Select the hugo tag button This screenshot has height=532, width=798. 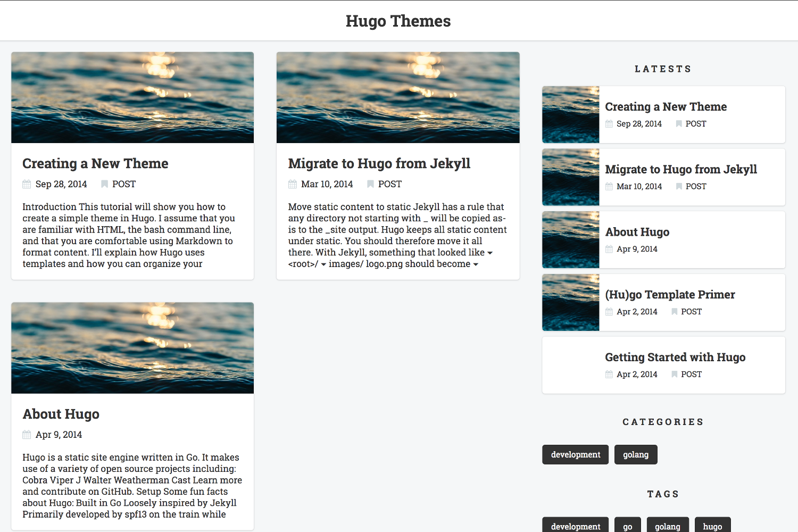tap(713, 526)
